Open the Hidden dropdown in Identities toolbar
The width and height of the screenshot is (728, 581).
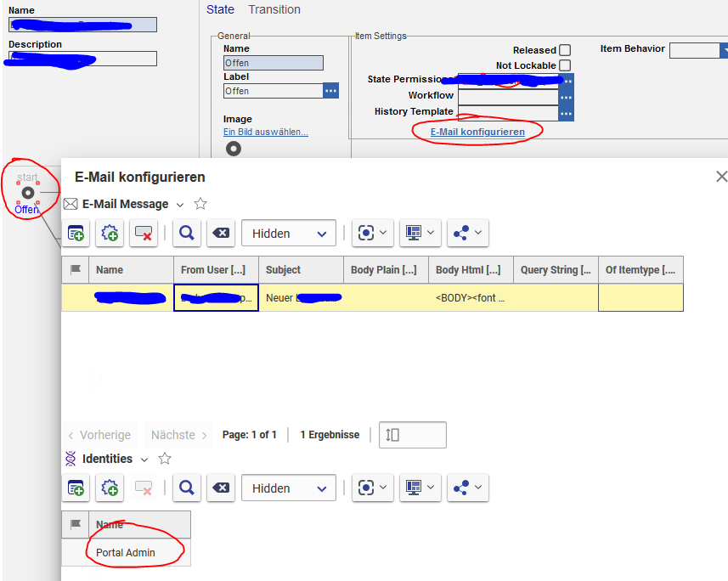click(289, 488)
